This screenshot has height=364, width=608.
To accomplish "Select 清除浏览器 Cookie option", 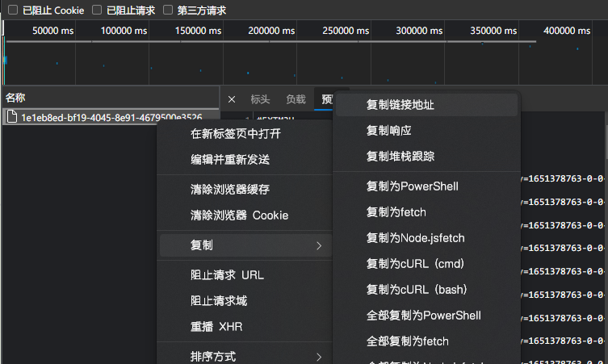I will 238,215.
